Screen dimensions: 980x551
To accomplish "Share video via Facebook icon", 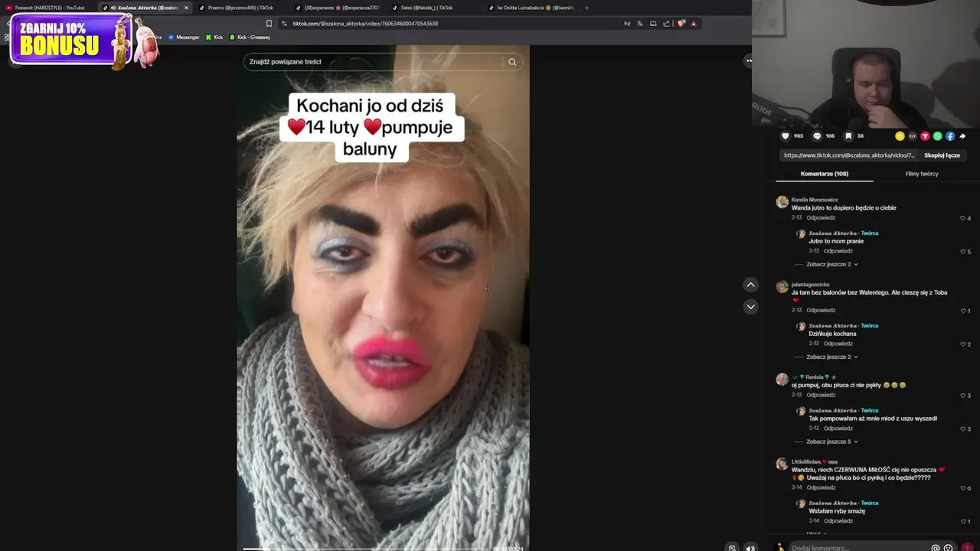I will coord(950,136).
